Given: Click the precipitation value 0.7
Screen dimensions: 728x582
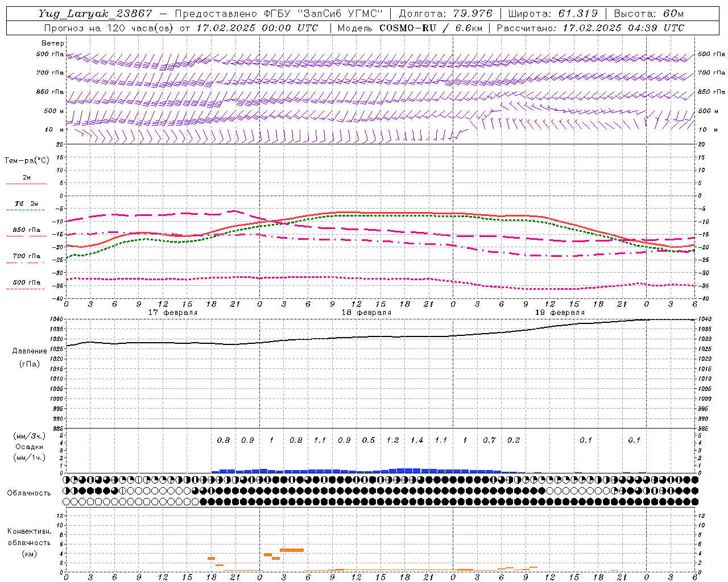Looking at the screenshot, I should pyautogui.click(x=489, y=440).
